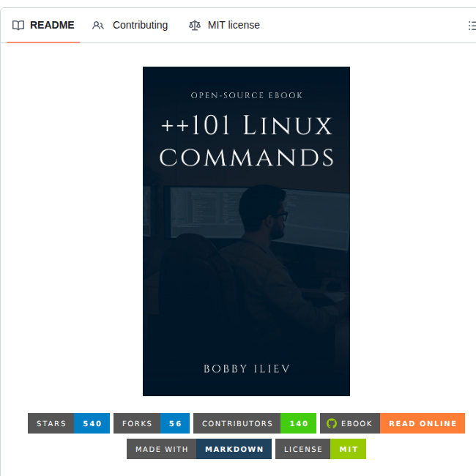The height and width of the screenshot is (476, 476).
Task: Click the Contributing people icon
Action: [97, 25]
